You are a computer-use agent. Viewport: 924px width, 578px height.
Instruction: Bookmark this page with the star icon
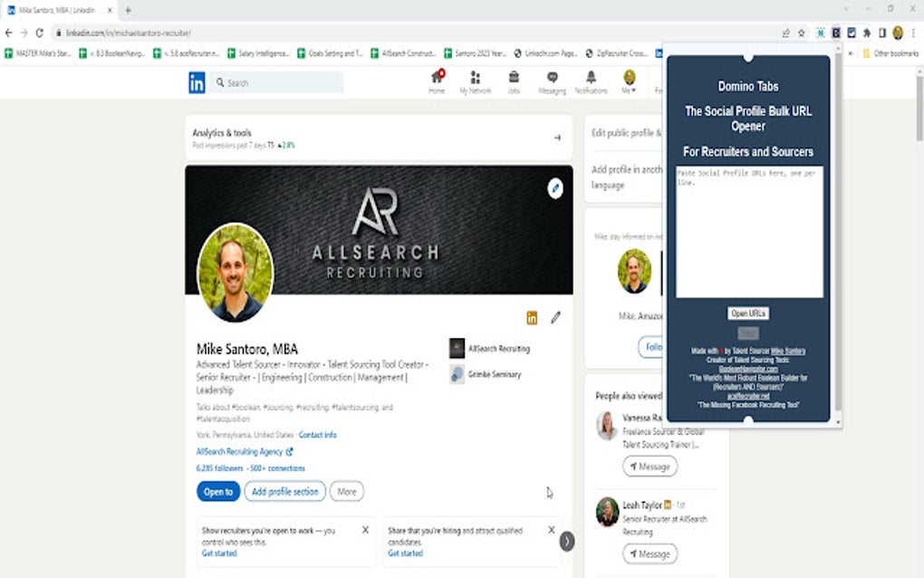(x=802, y=32)
